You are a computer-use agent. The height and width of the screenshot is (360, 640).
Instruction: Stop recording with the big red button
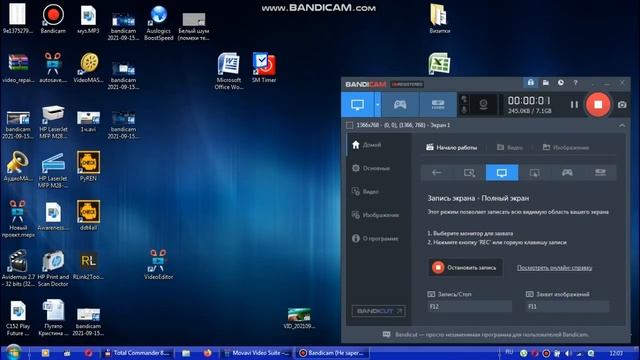(x=598, y=104)
